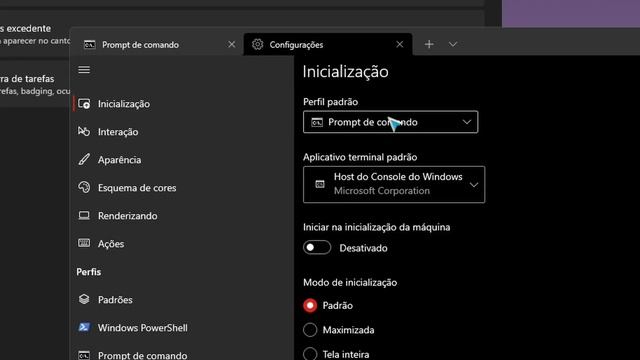
Task: Click the Microsoft Corporation subtitle text
Action: pos(382,191)
